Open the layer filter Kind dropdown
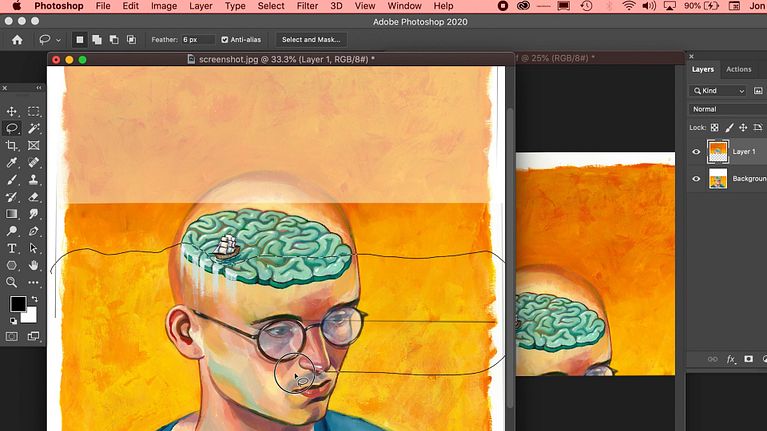 click(728, 90)
